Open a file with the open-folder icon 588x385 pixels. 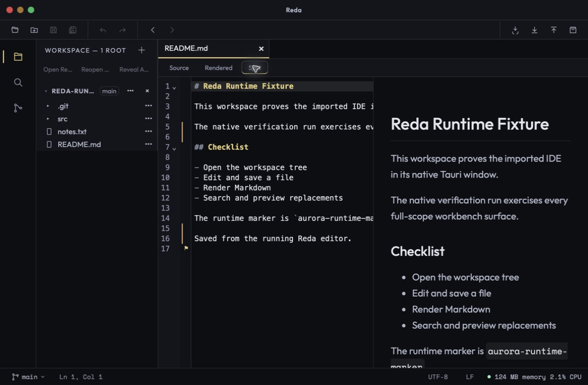pyautogui.click(x=15, y=30)
